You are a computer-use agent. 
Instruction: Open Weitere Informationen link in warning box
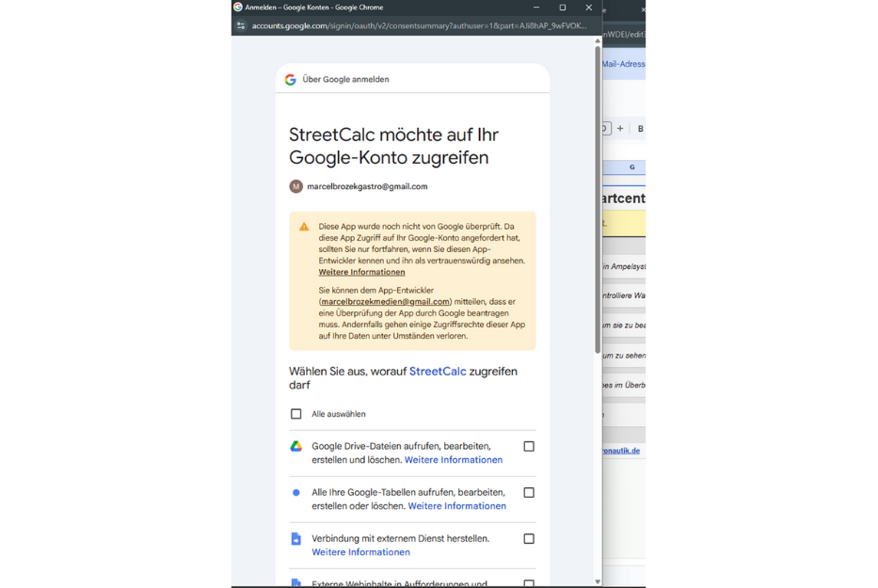(361, 272)
